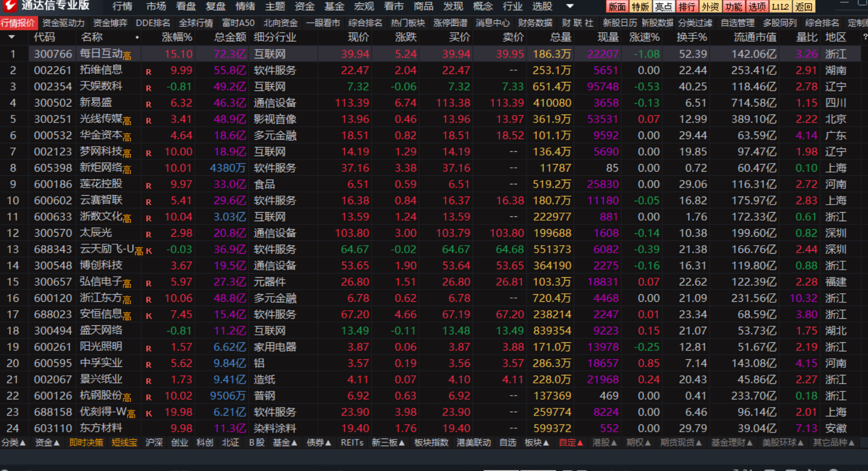The height and width of the screenshot is (471, 868).
Task: Click the K marker on 优刻得-W row
Action: (x=149, y=413)
